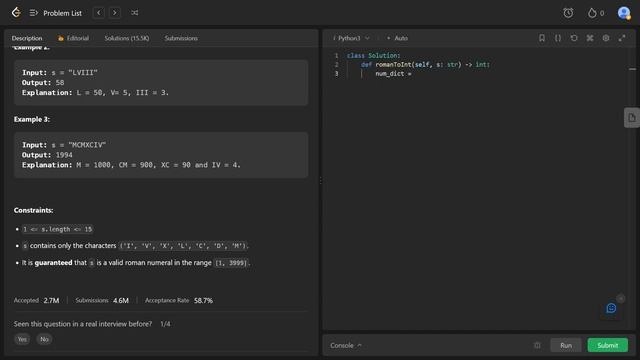Open the feedback chat bubble icon
The width and height of the screenshot is (640, 360).
(x=611, y=308)
